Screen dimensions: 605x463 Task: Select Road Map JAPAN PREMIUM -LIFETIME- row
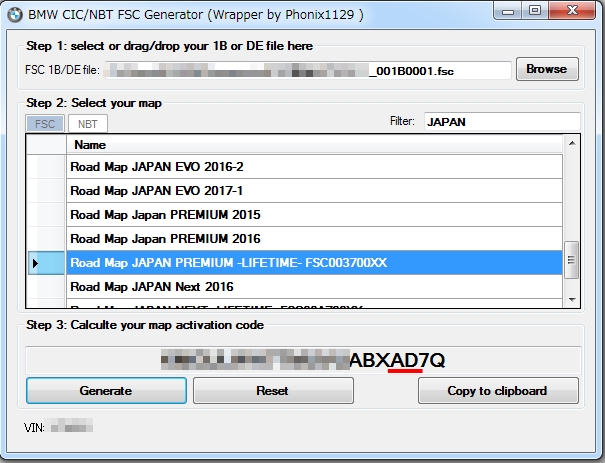click(314, 263)
